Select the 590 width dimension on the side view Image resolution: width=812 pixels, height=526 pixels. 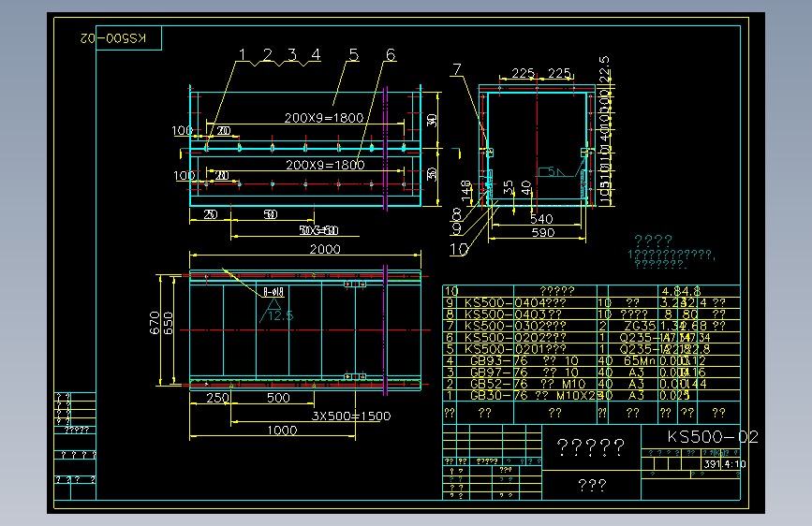[543, 232]
